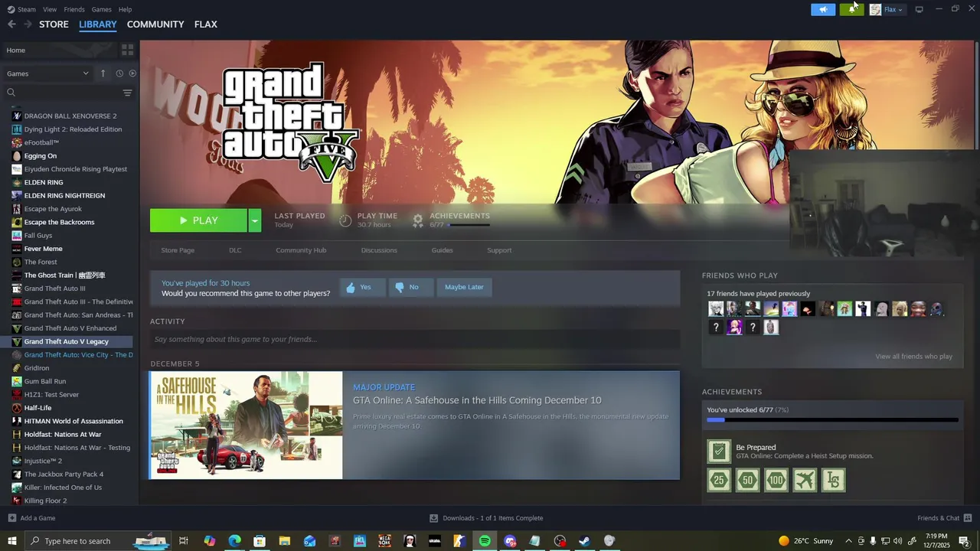Select Grand Theft Auto V Enhanced
980x551 pixels.
click(x=70, y=328)
